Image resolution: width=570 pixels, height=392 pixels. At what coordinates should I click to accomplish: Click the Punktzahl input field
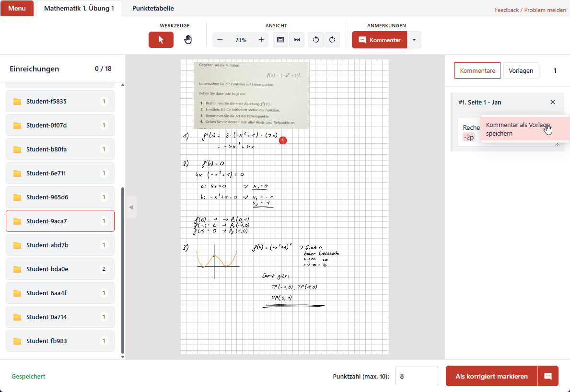click(x=416, y=376)
